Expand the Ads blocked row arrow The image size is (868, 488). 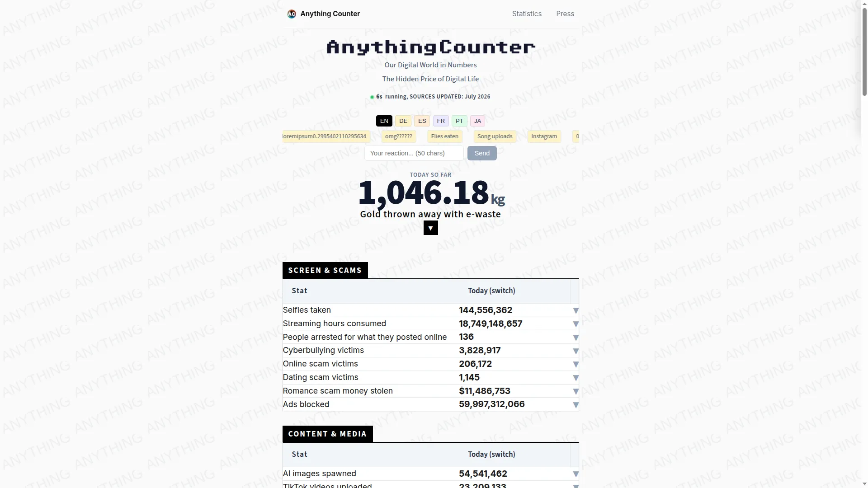(576, 405)
